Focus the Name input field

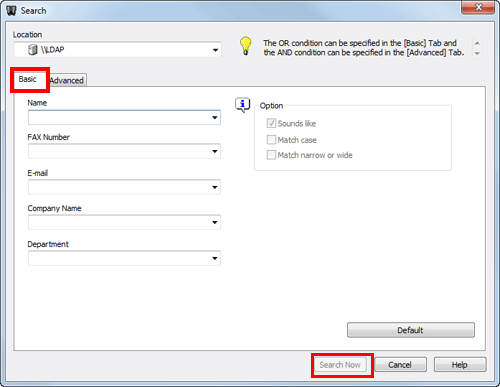coord(124,118)
